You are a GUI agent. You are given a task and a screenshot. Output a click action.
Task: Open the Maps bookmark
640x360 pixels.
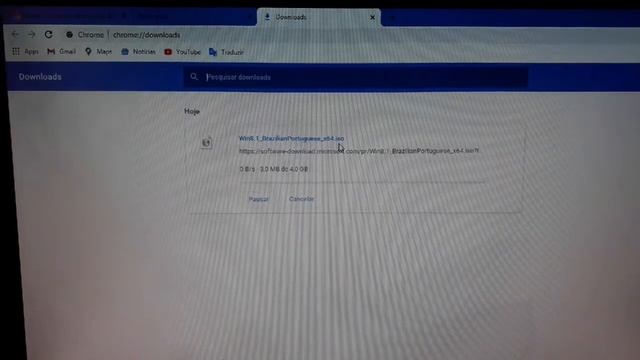pos(98,51)
